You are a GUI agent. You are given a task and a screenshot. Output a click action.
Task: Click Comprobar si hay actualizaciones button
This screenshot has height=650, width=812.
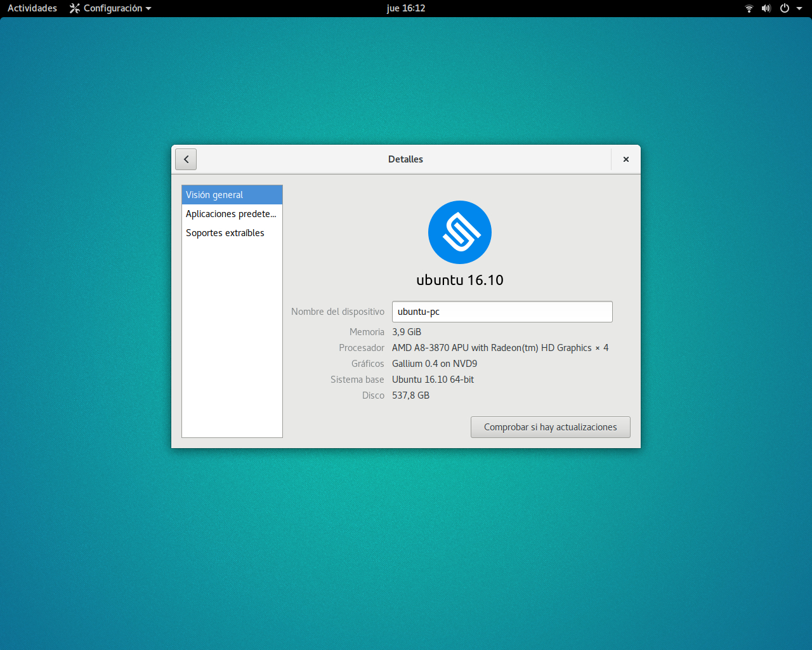[551, 427]
